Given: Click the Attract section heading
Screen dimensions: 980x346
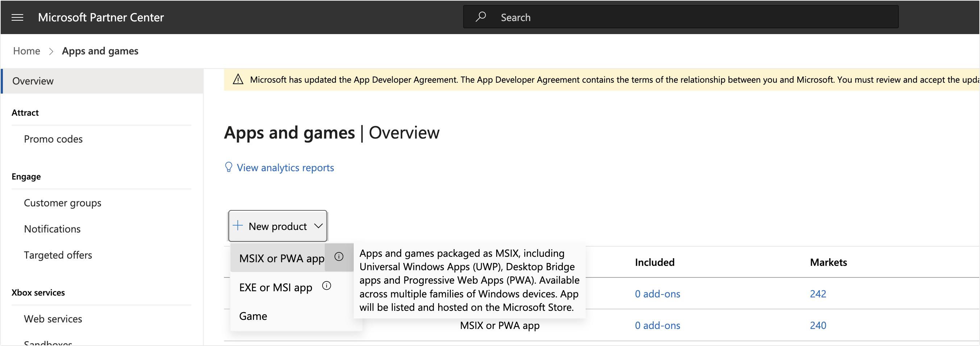Looking at the screenshot, I should point(25,113).
